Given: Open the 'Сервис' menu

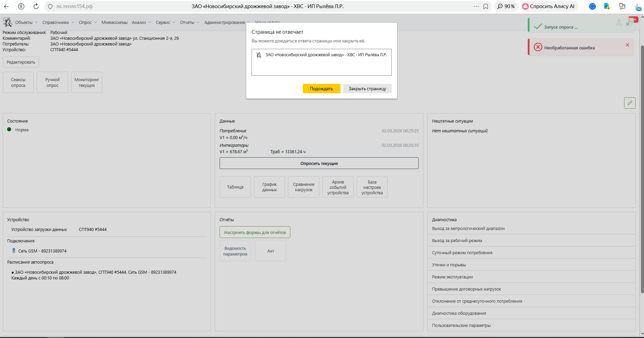Looking at the screenshot, I should click(165, 23).
